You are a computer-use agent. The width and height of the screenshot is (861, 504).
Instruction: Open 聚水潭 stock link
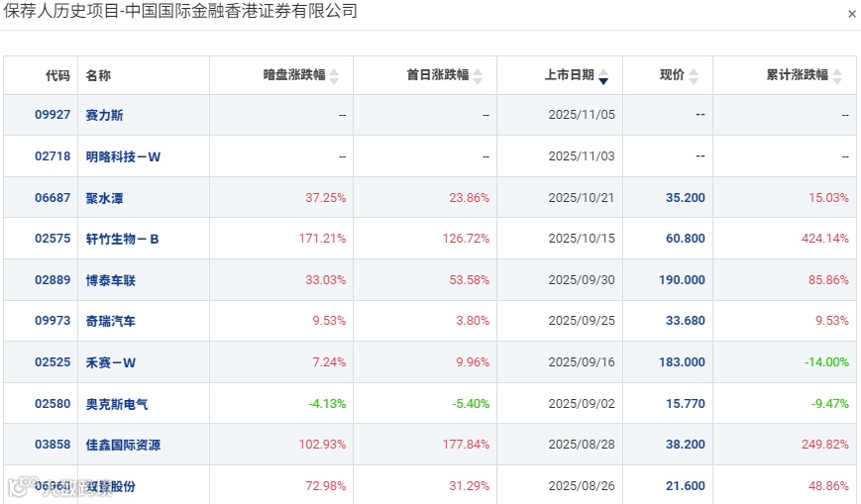(104, 198)
